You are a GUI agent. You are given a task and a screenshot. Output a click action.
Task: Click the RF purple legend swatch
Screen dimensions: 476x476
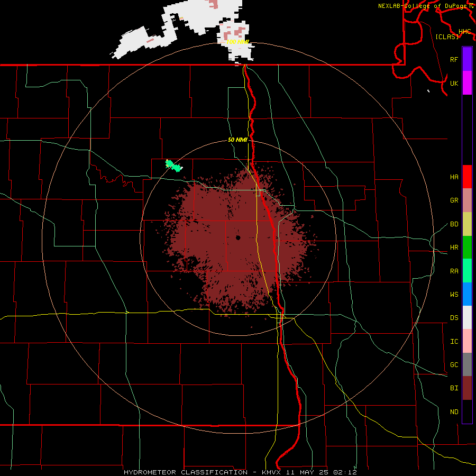pyautogui.click(x=467, y=59)
